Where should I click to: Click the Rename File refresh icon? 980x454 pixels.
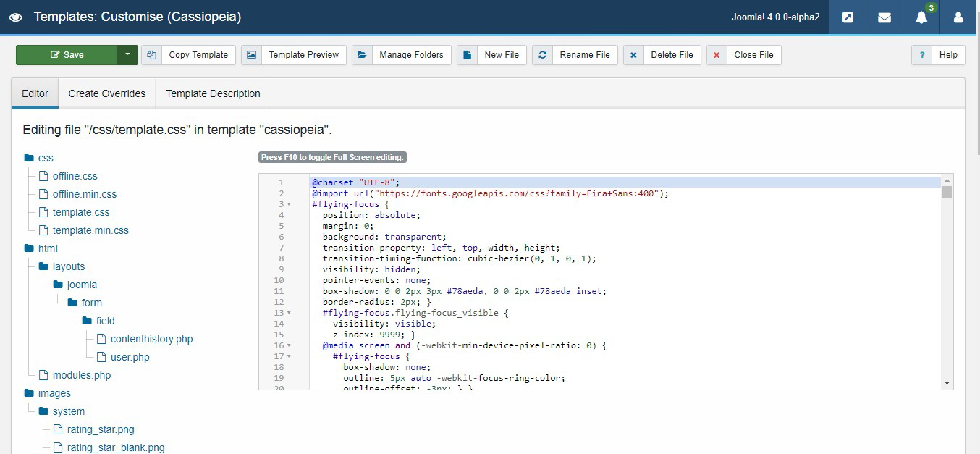click(x=542, y=55)
